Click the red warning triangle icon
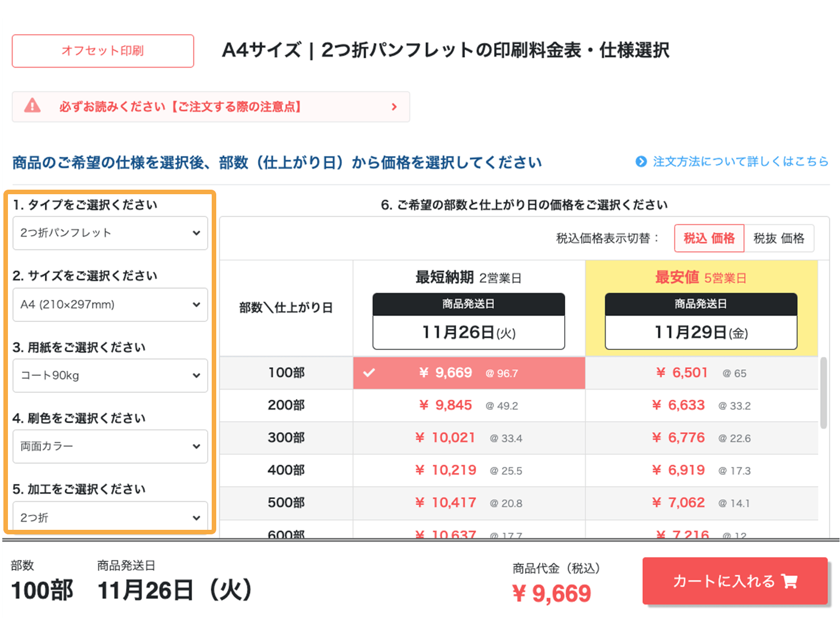The width and height of the screenshot is (840, 636). [32, 106]
